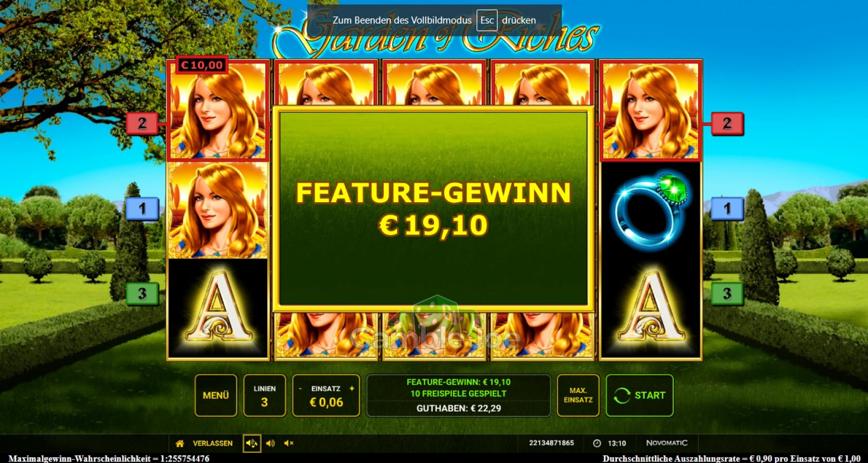The width and height of the screenshot is (868, 463).
Task: Click the clock icon beside 13:10
Action: [x=597, y=443]
